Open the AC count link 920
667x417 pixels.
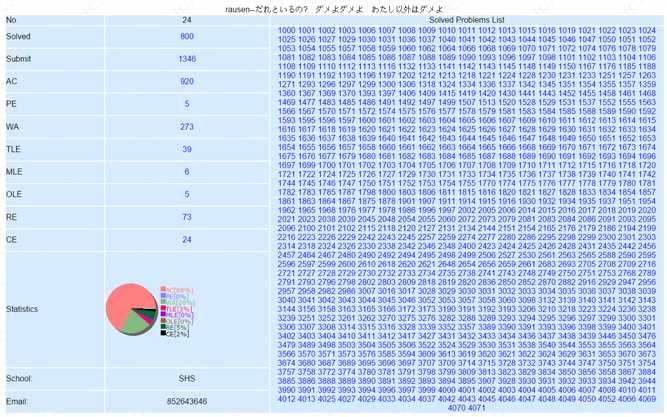(187, 82)
